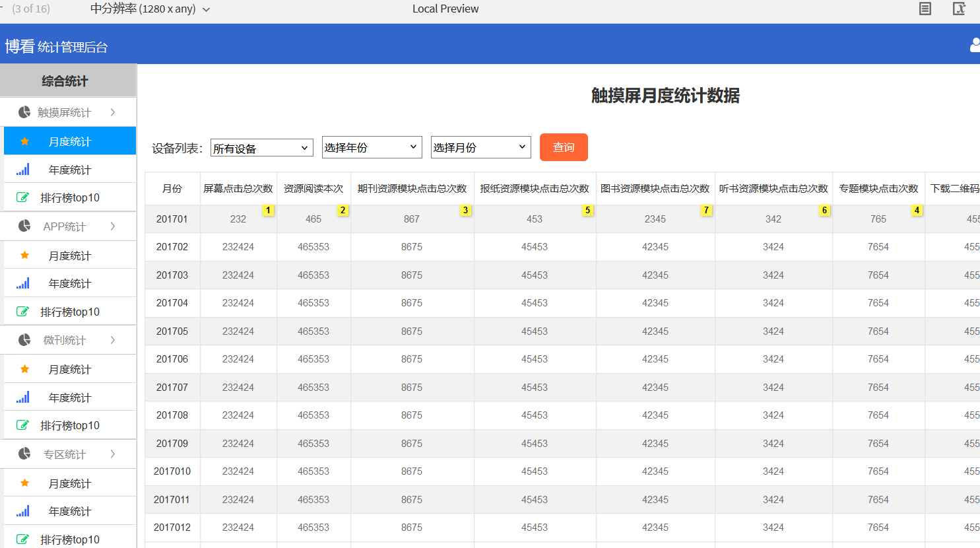Click the 资源阅读本次 column header

point(313,189)
